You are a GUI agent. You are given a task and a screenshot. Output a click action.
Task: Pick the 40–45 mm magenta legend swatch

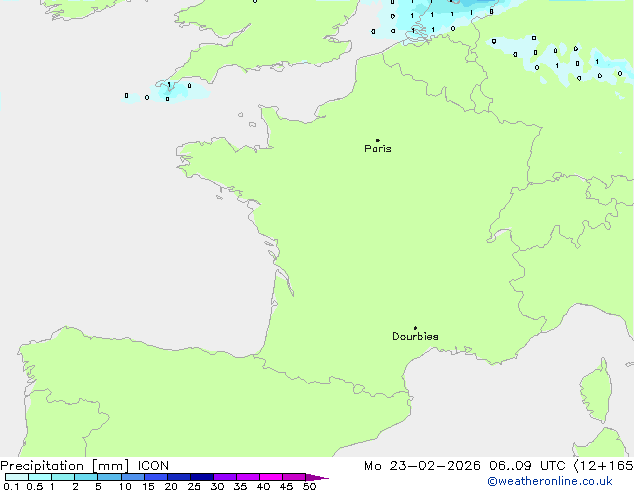point(271,477)
